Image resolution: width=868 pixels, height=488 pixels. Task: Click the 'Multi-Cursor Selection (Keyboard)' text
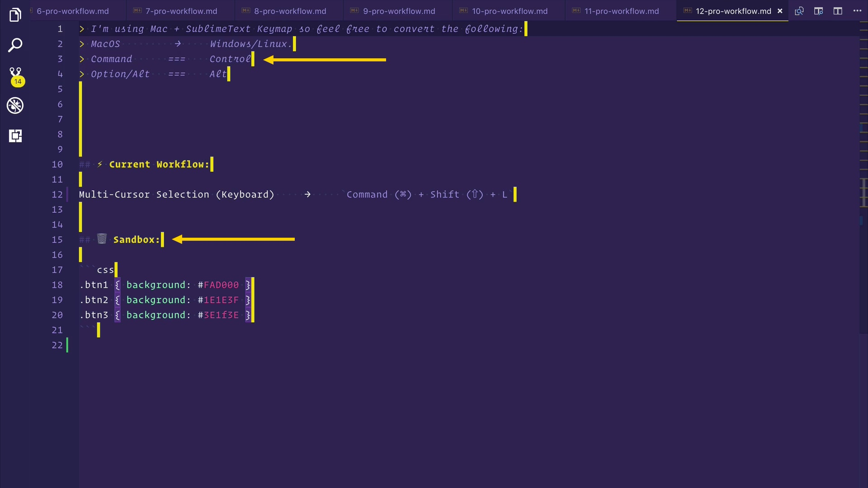click(x=177, y=195)
